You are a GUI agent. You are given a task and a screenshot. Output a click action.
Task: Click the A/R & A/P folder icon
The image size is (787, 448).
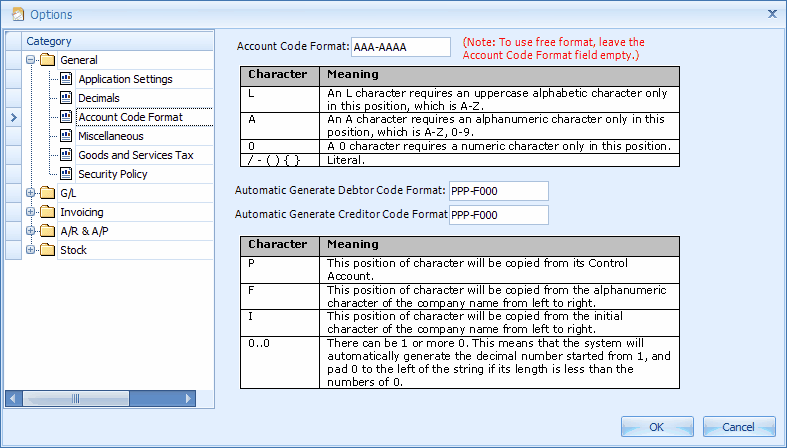click(48, 231)
